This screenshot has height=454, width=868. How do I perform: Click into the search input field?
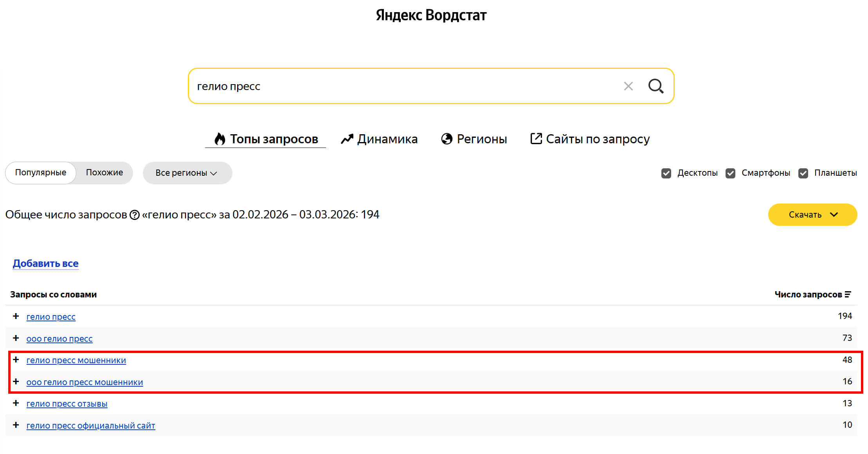pos(391,86)
